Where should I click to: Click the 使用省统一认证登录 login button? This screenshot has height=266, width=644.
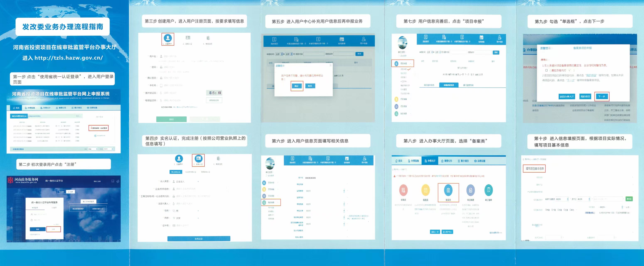[x=99, y=128]
